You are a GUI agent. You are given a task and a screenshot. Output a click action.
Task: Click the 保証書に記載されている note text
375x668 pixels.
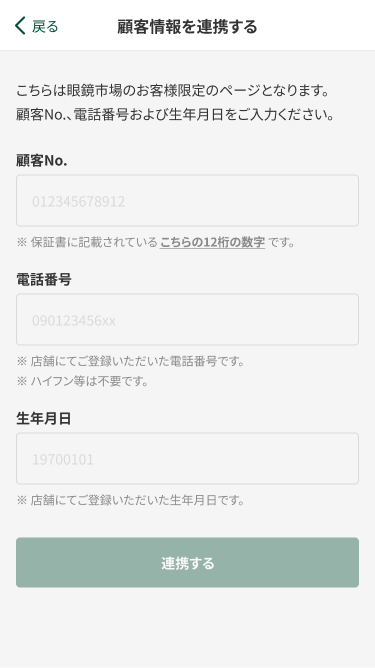(x=87, y=242)
